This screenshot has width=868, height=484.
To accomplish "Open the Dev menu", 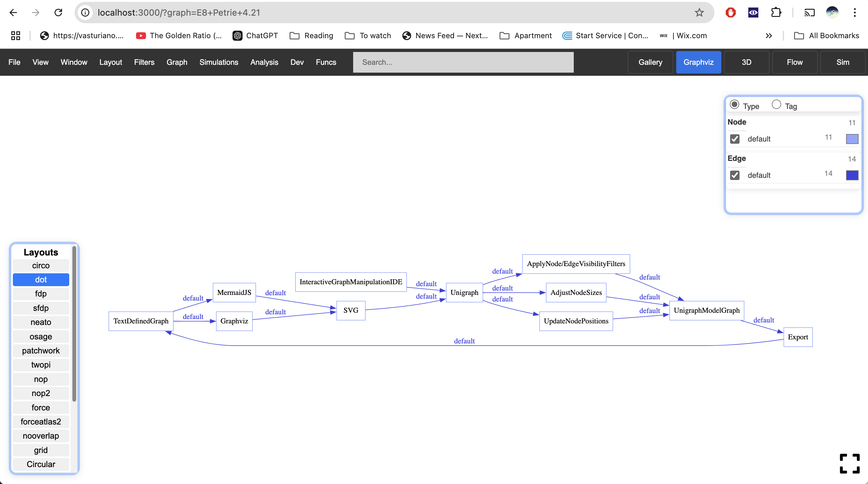I will [x=297, y=62].
